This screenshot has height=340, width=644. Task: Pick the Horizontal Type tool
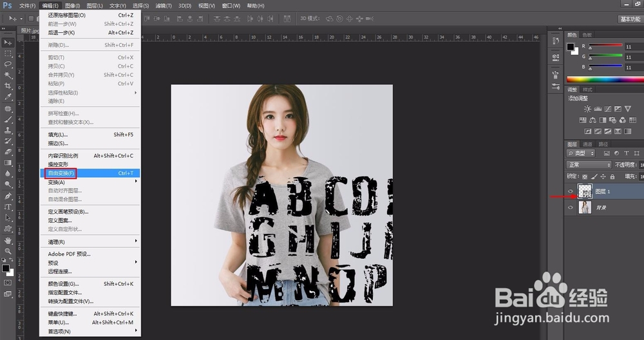click(8, 207)
